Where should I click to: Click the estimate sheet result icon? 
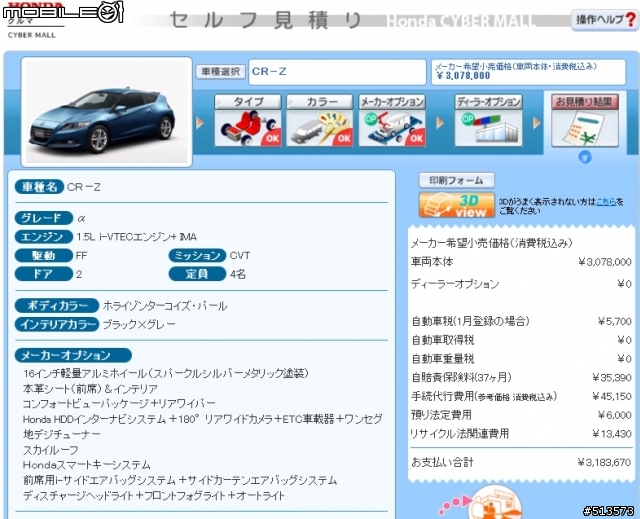coord(584,128)
